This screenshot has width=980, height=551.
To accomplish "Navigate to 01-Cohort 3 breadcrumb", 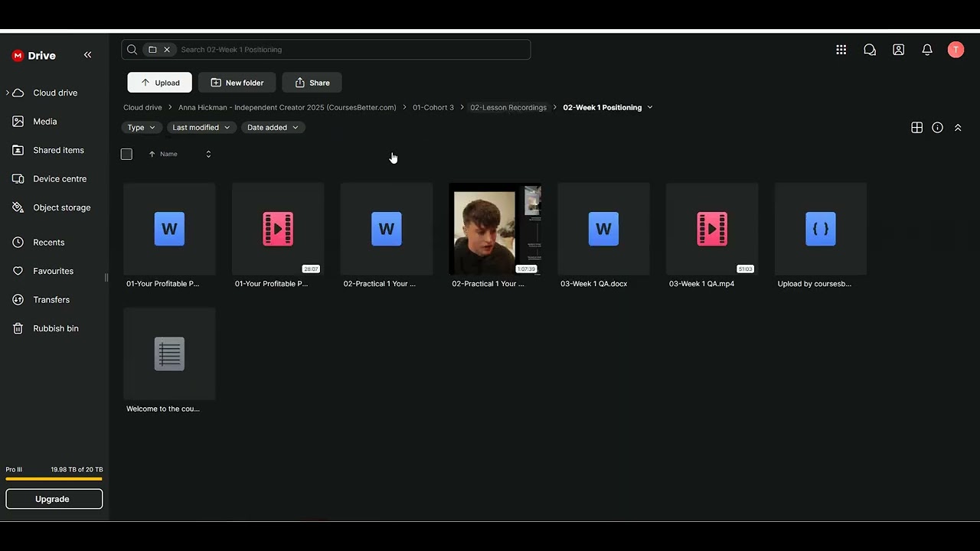I will pos(433,108).
